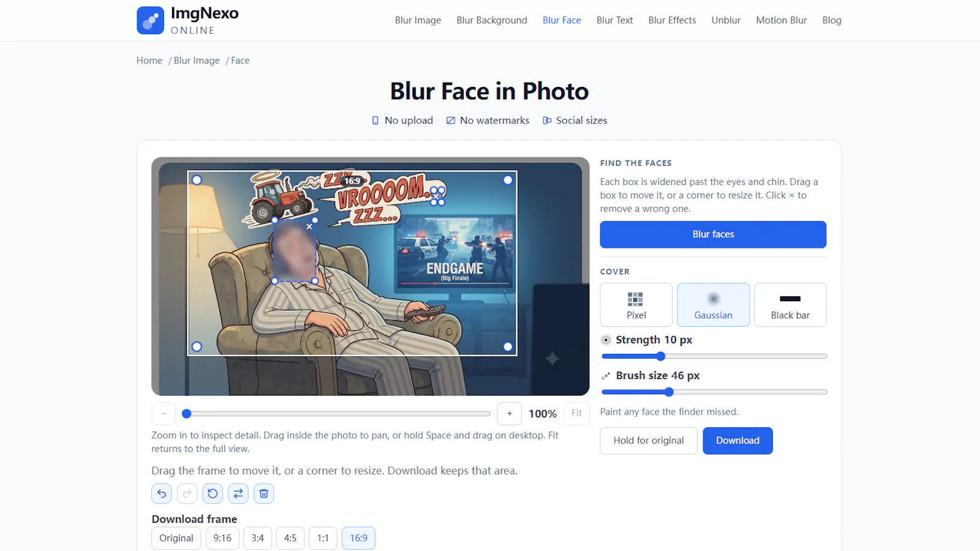Click the bottom-right crop frame handle
The image size is (980, 551).
click(x=508, y=347)
